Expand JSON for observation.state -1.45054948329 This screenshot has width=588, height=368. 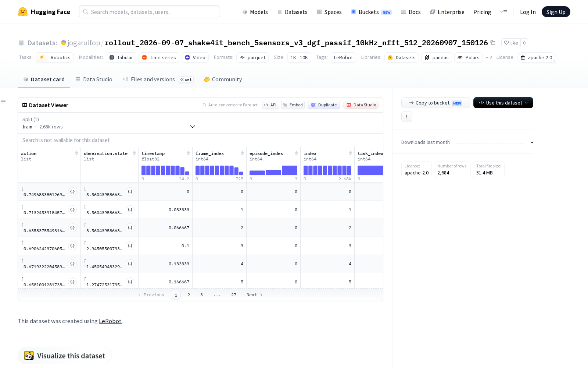pos(130,264)
